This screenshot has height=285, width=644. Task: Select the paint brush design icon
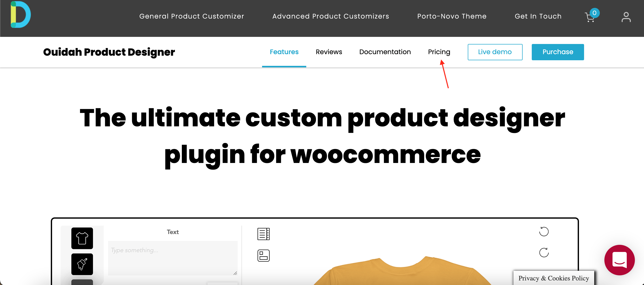coord(82,264)
